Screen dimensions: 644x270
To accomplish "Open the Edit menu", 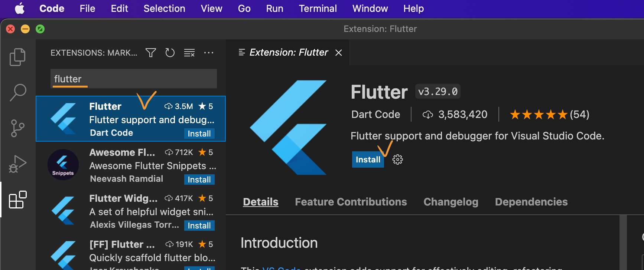I will [119, 9].
